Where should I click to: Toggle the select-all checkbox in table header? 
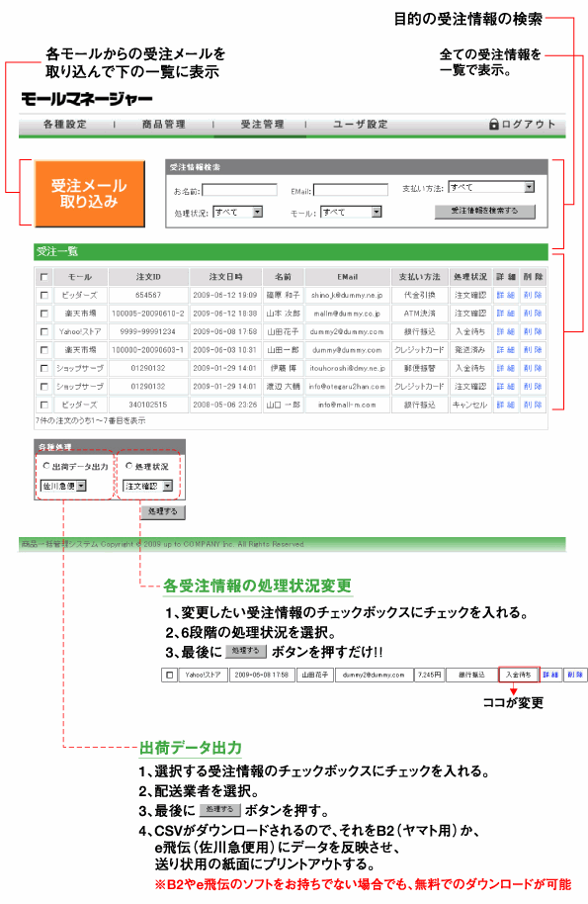click(43, 277)
